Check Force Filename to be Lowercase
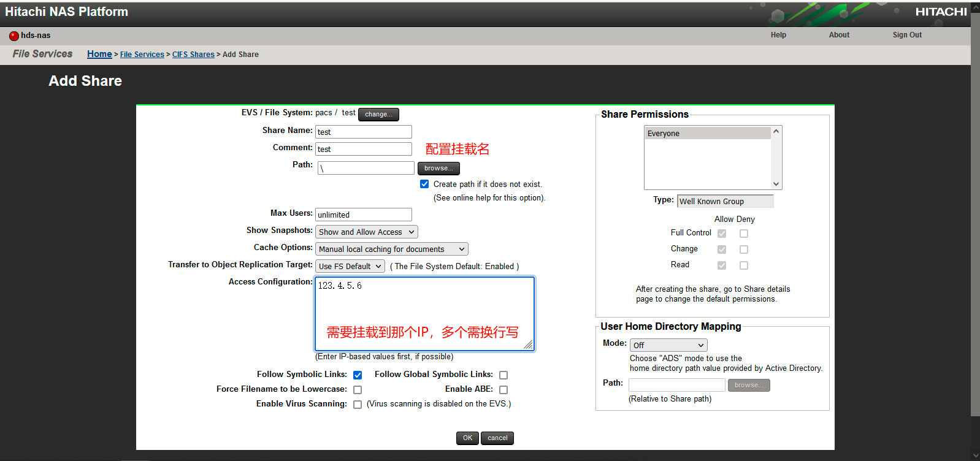The width and height of the screenshot is (980, 461). point(358,390)
